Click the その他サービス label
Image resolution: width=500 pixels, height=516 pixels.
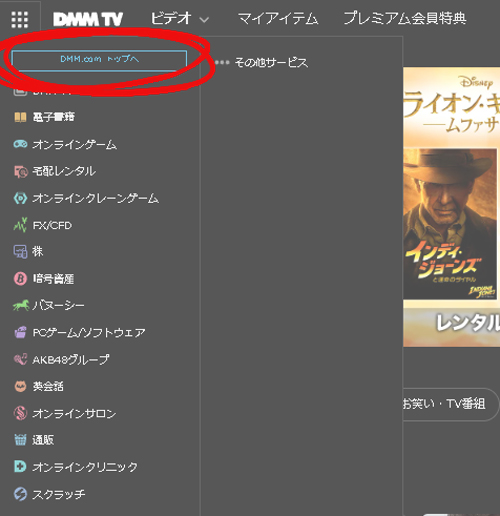tap(271, 62)
